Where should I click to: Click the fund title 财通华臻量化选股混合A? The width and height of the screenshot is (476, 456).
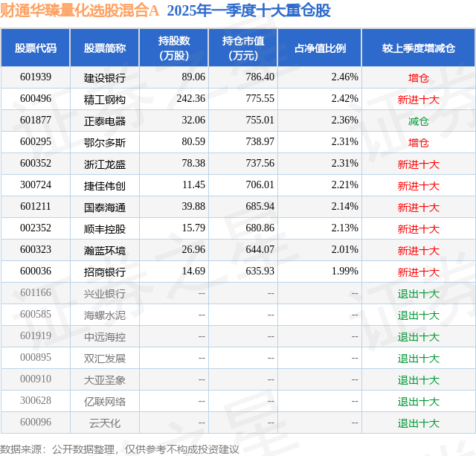[x=80, y=10]
